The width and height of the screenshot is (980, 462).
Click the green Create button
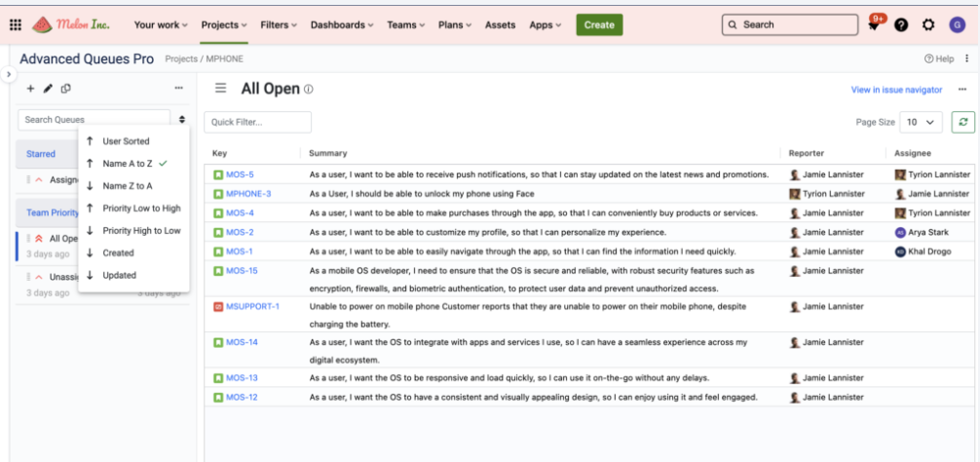[x=599, y=24]
